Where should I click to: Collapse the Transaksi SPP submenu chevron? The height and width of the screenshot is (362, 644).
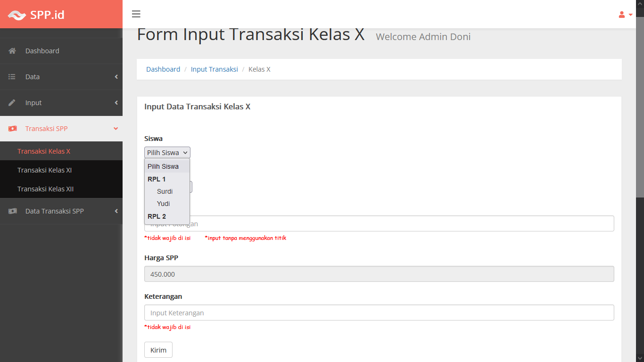coord(116,129)
